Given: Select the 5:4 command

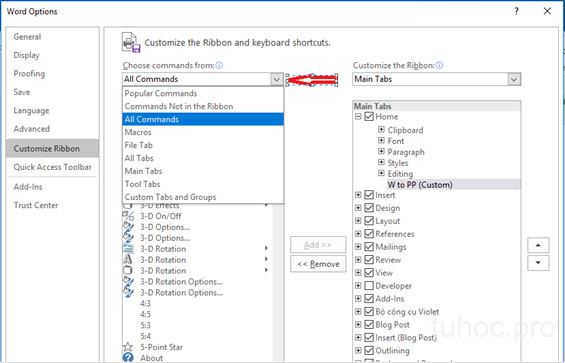Looking at the screenshot, I should tap(146, 336).
